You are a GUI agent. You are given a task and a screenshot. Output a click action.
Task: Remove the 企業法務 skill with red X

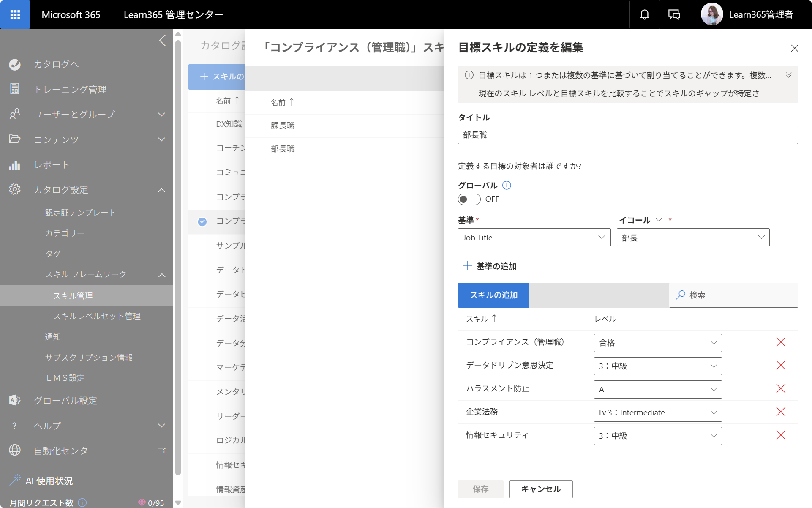coord(780,412)
